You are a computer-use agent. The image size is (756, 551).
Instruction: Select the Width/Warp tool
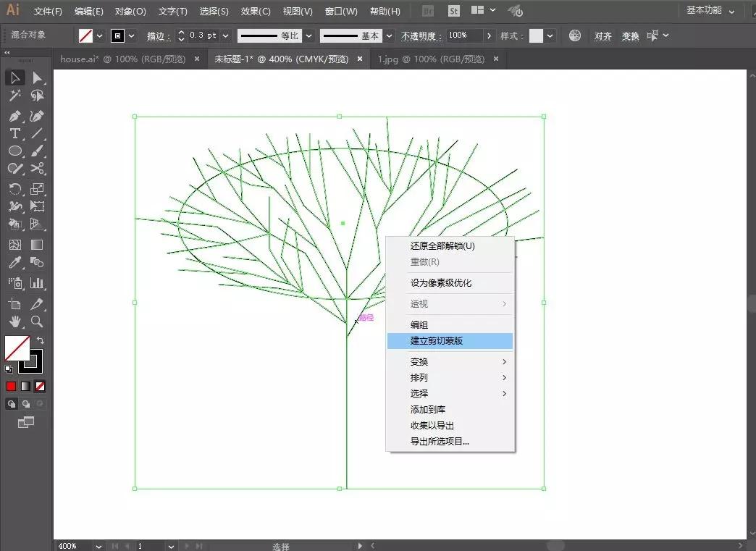point(15,206)
